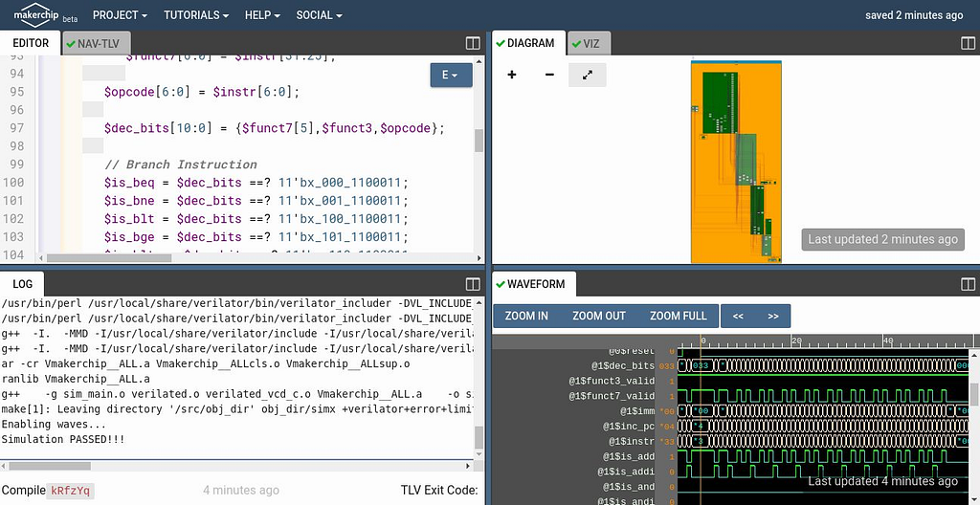
Task: Switch to the VIZ tab
Action: (589, 44)
